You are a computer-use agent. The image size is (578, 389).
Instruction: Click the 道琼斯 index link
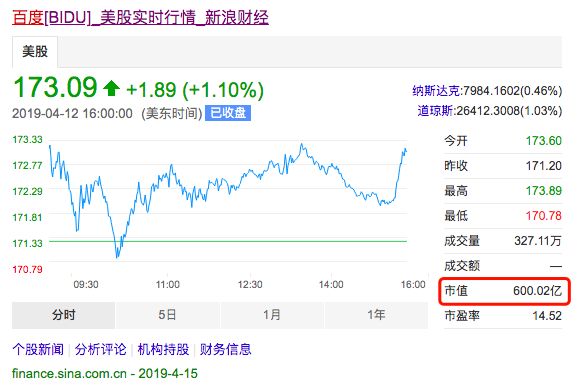tap(435, 111)
